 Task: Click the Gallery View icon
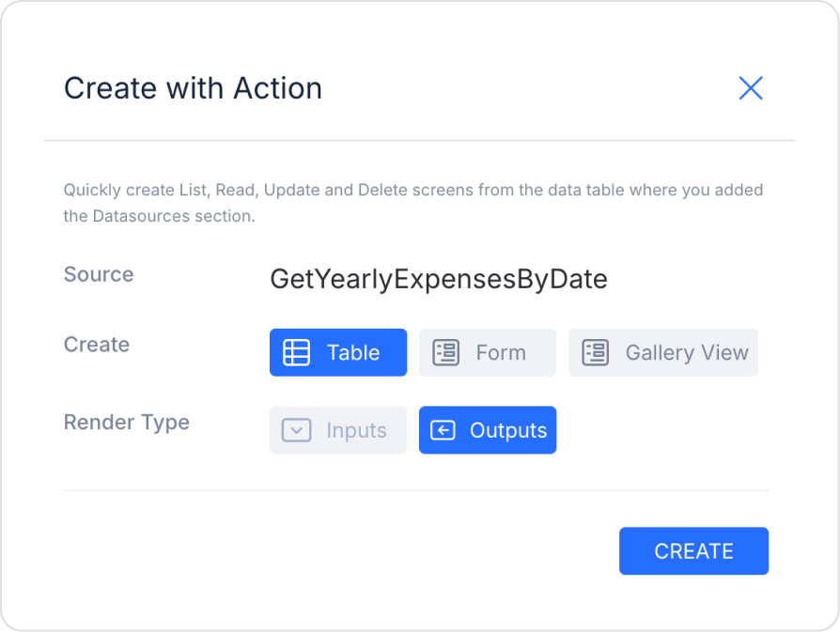595,353
